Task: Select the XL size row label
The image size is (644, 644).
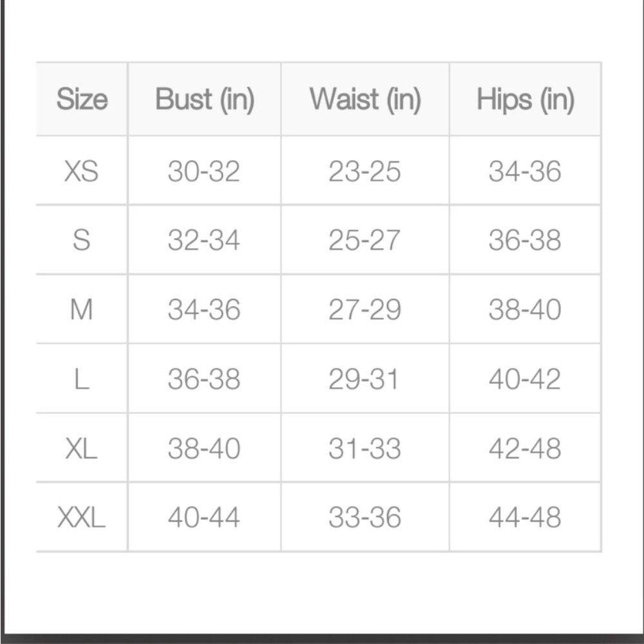Action: click(81, 448)
